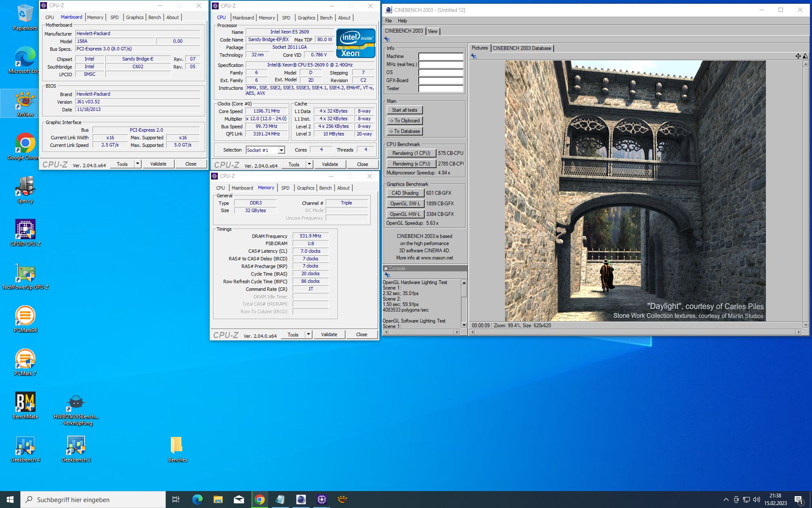Click the picture panel horizontal scrollbar

[x=636, y=332]
